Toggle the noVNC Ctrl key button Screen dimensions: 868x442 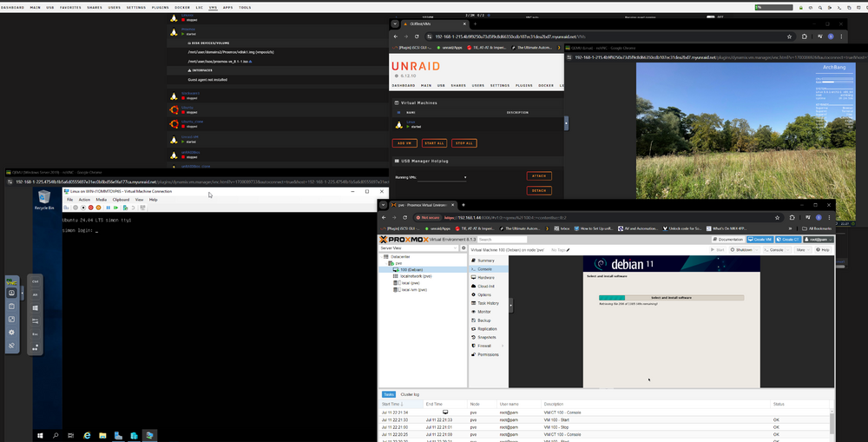click(35, 281)
